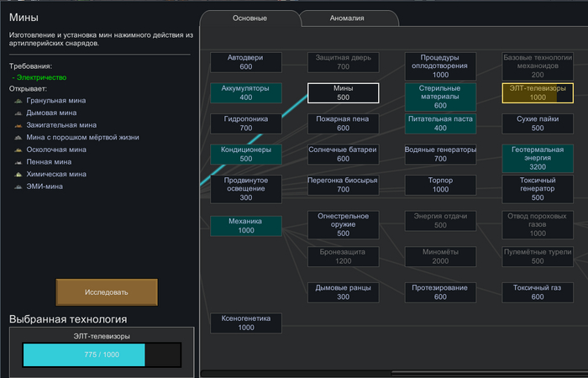Select the ЭЛТ-телевизоры research node

[x=538, y=92]
